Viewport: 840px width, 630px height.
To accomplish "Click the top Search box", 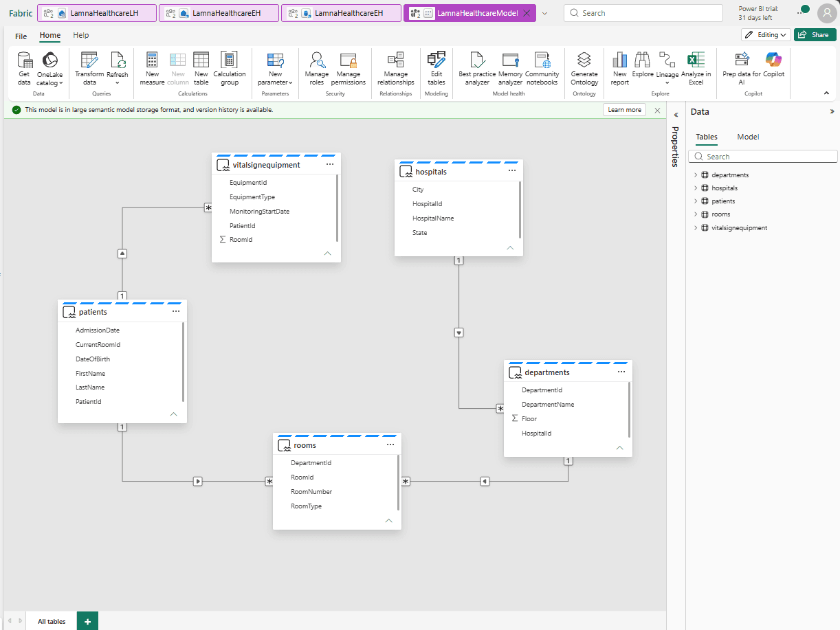I will pyautogui.click(x=643, y=13).
